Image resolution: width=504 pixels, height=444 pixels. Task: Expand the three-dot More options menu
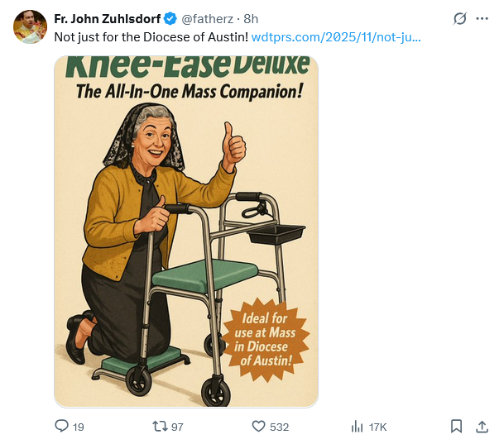click(482, 18)
